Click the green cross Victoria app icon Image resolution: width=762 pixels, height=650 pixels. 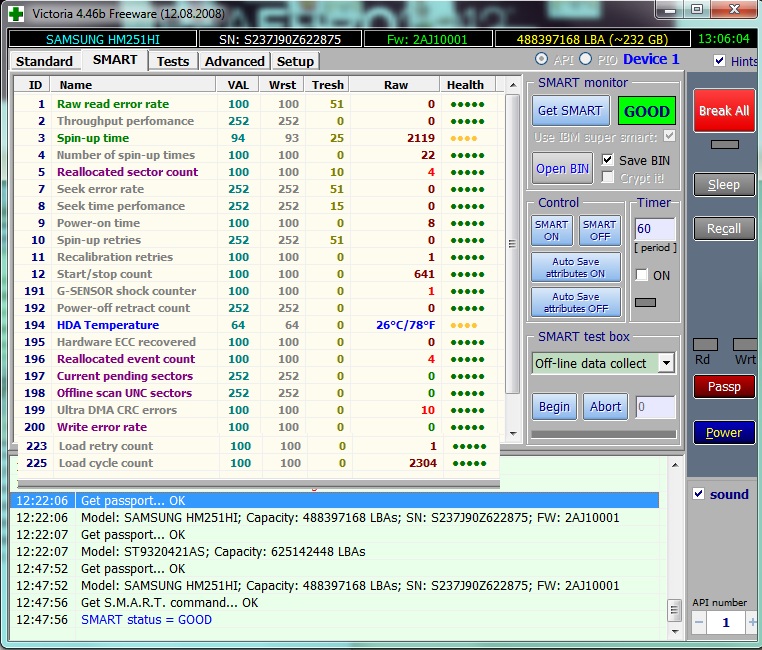click(x=16, y=13)
